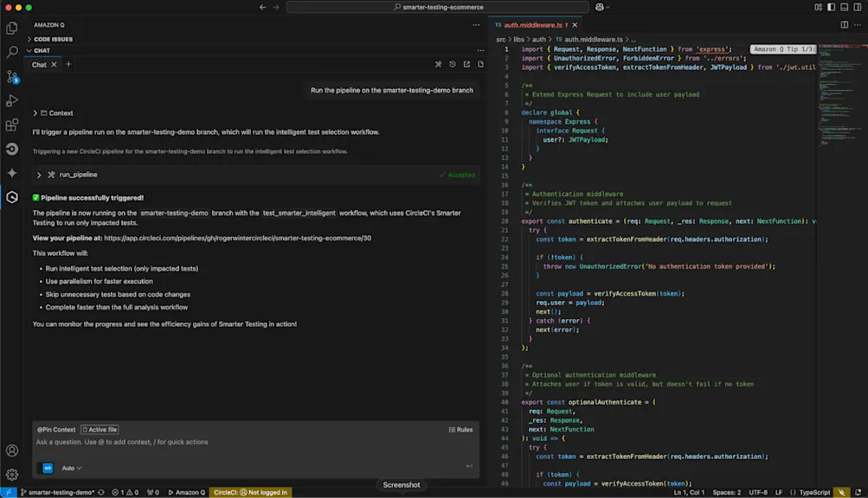The height and width of the screenshot is (498, 868).
Task: Open Source Control view with pending badge
Action: pyautogui.click(x=11, y=76)
